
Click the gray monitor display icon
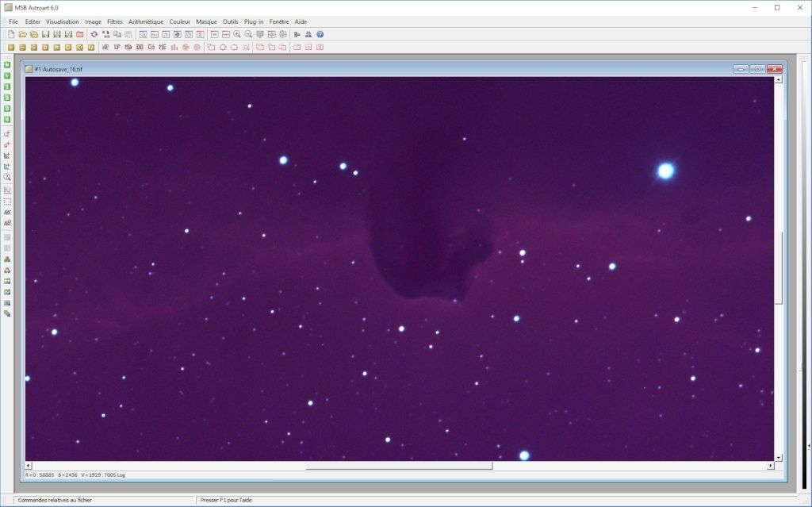[260, 34]
